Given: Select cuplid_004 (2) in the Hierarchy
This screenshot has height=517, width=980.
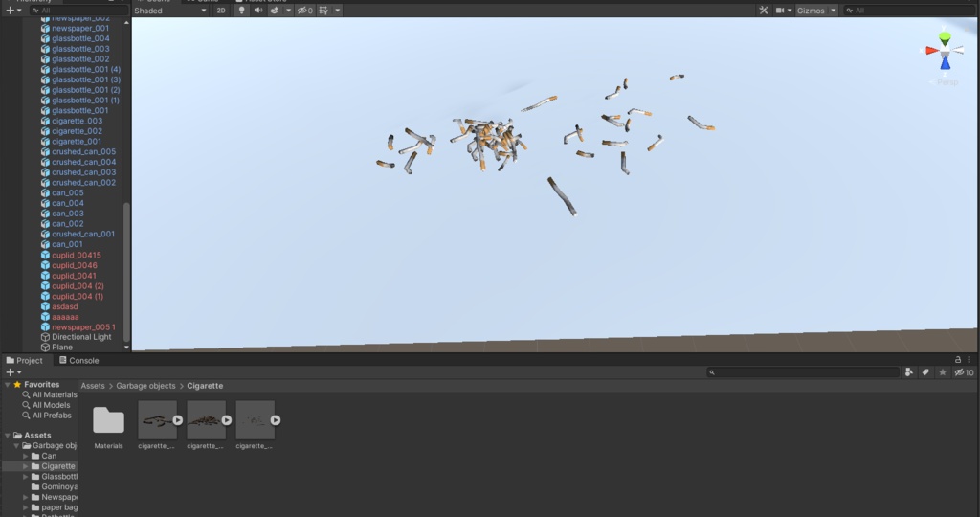Looking at the screenshot, I should [78, 285].
